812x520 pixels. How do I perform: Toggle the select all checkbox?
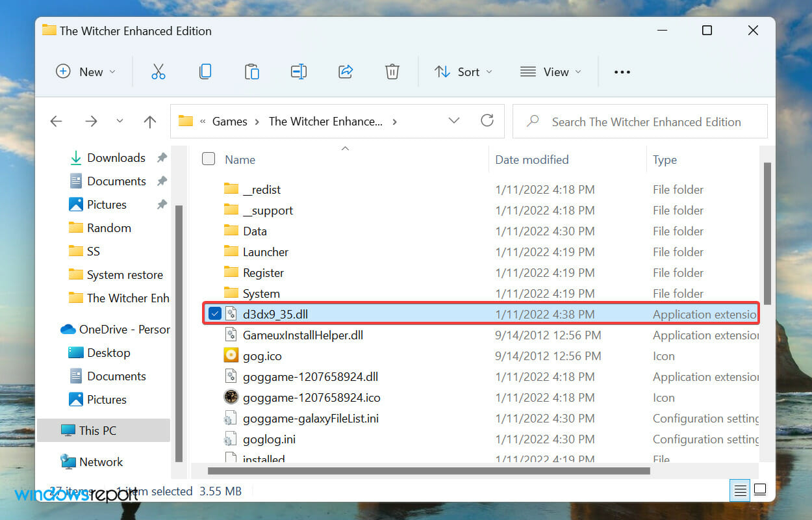209,159
